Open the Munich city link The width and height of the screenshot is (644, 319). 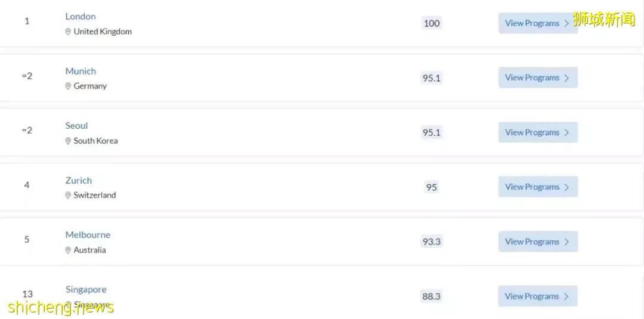coord(80,71)
